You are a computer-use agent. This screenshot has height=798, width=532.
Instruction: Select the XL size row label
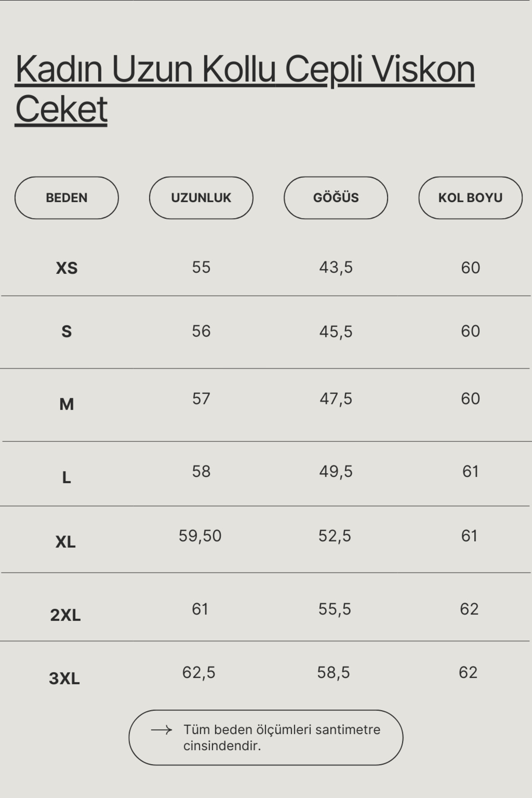pos(66,542)
